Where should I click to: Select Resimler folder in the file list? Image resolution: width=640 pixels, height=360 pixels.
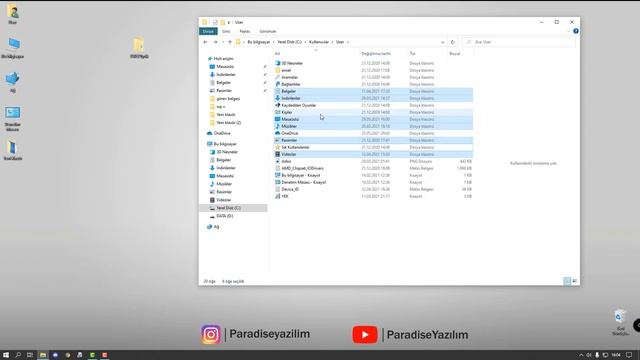click(374, 140)
